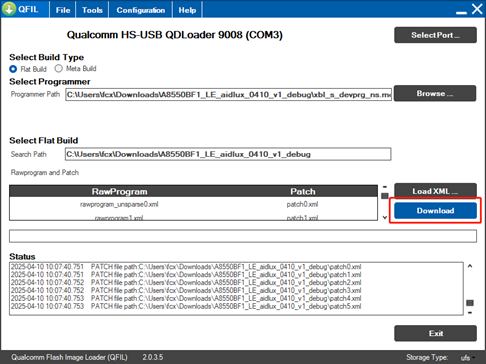Close the QFIL window
The height and width of the screenshot is (364, 486).
point(477,9)
